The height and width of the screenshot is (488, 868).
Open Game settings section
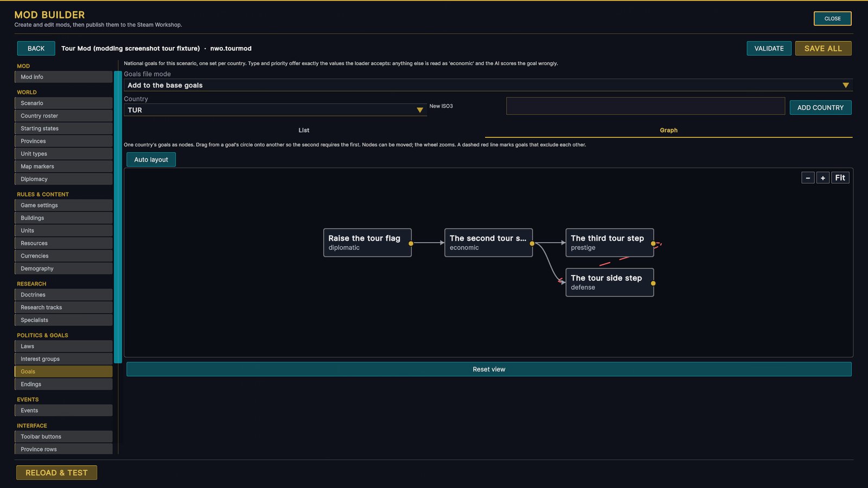point(63,205)
